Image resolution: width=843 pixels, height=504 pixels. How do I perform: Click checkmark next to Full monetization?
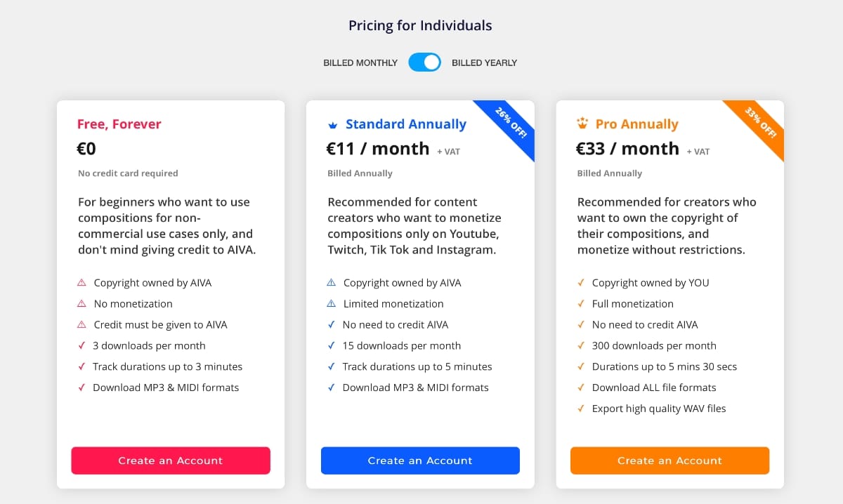pyautogui.click(x=581, y=304)
